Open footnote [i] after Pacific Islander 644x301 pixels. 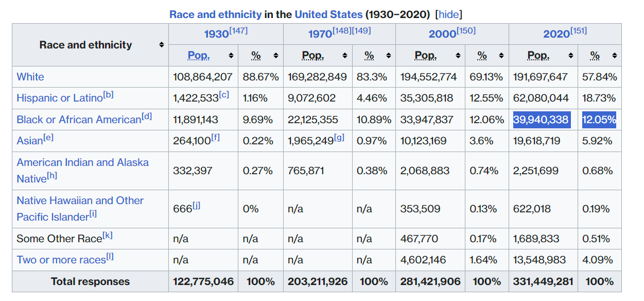click(93, 214)
